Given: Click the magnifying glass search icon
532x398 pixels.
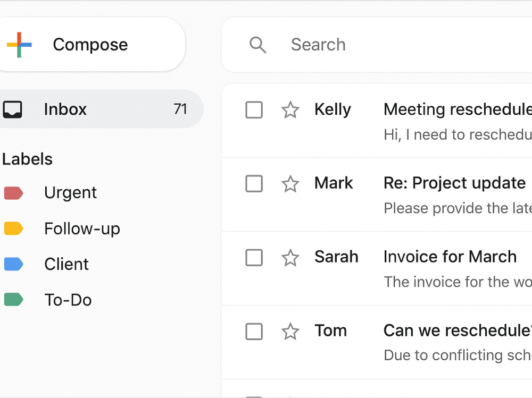Looking at the screenshot, I should coord(258,45).
